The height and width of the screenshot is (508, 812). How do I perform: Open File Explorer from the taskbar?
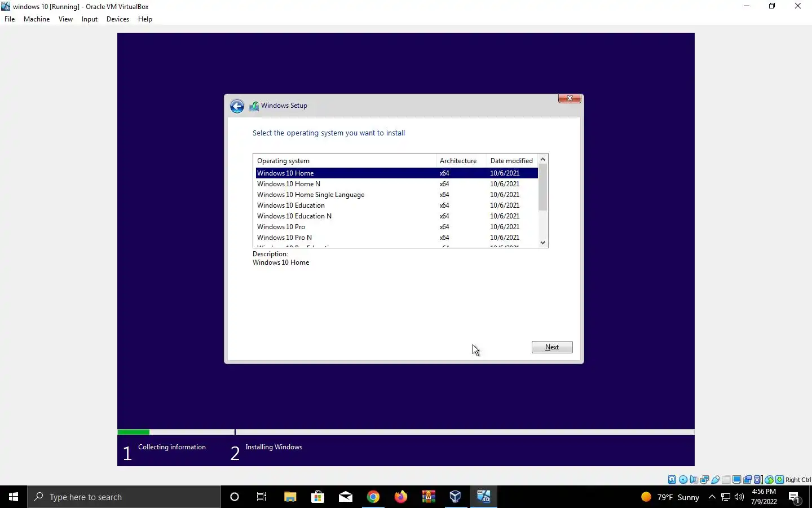[290, 497]
